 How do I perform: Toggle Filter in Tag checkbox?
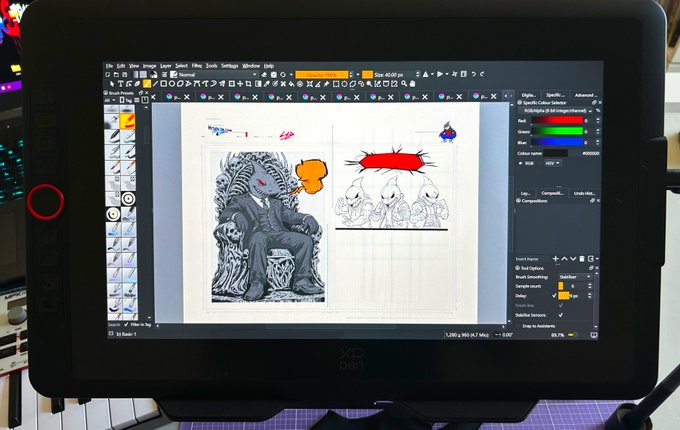(x=126, y=324)
